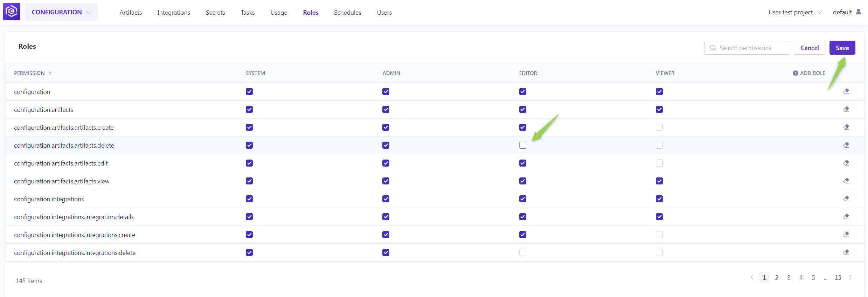The width and height of the screenshot is (868, 297).
Task: Click eraser icon in configuration row
Action: click(846, 92)
